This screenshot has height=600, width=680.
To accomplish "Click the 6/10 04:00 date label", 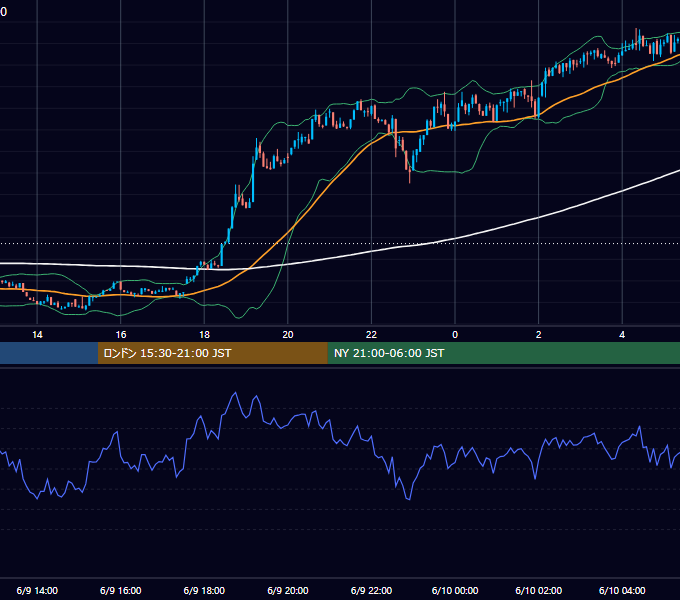I will (622, 590).
